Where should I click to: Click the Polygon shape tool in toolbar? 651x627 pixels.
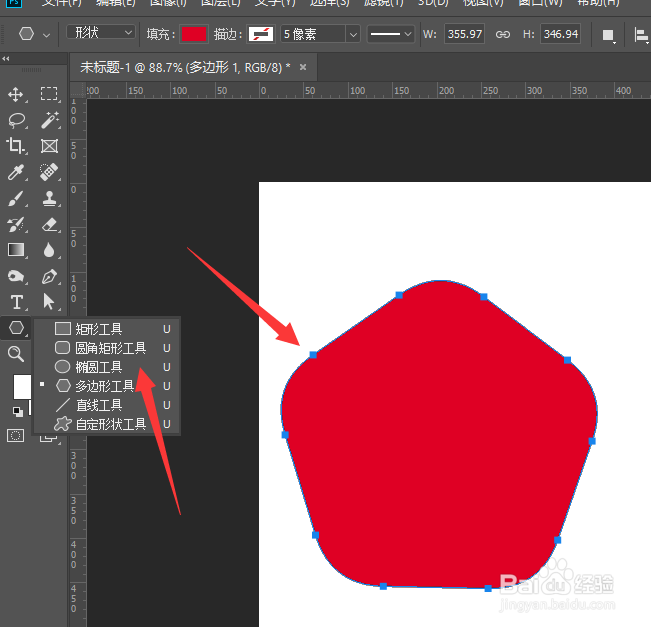(x=16, y=328)
